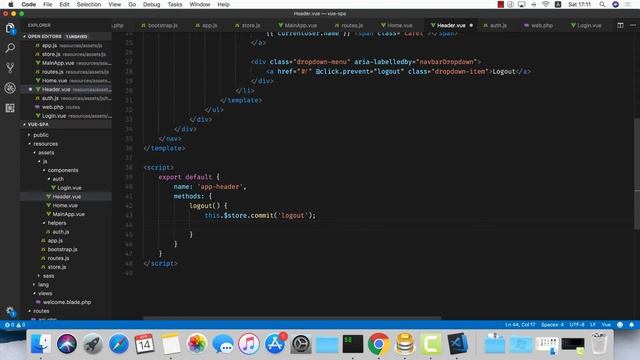Click the LF end-of-line indicator
Image resolution: width=640 pixels, height=360 pixels.
coord(593,325)
